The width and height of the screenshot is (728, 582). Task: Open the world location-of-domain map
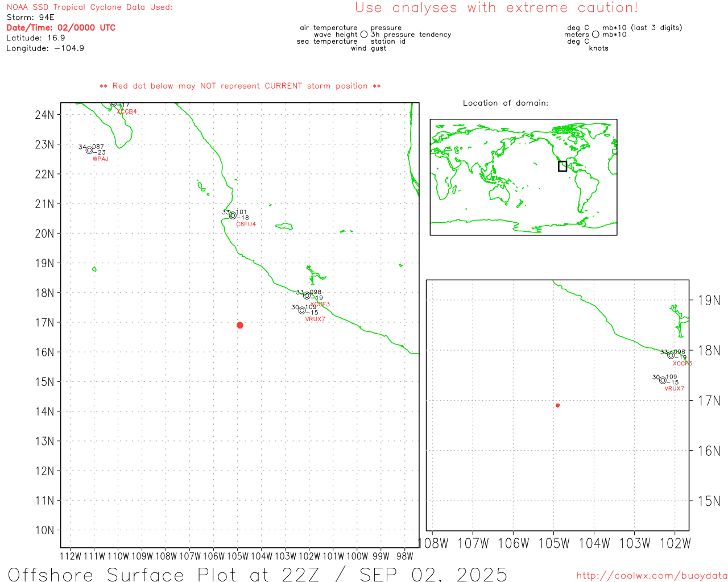[523, 177]
